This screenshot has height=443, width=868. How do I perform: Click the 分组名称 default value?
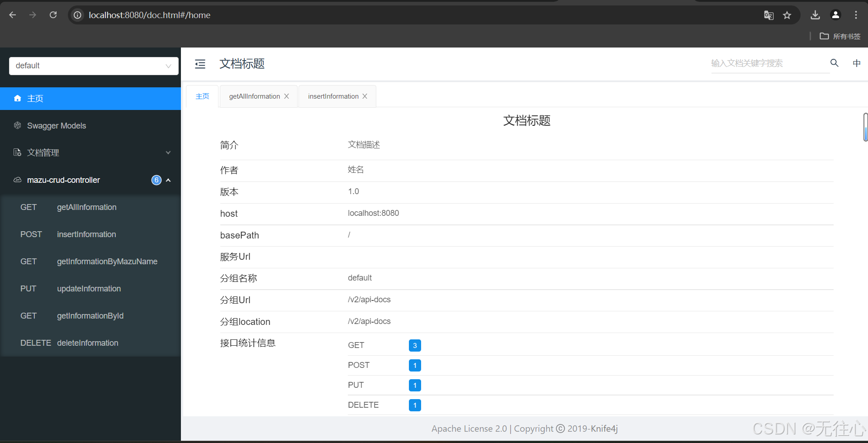coord(360,278)
